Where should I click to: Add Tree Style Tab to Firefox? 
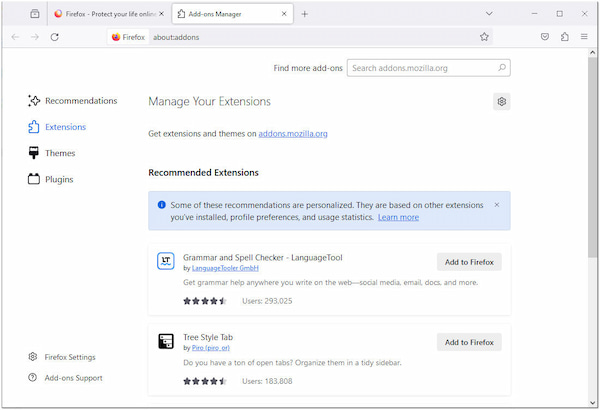point(469,342)
